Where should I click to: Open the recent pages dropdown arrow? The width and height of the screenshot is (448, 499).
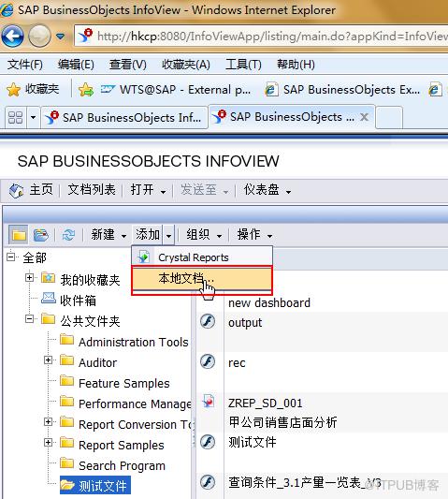pos(60,37)
